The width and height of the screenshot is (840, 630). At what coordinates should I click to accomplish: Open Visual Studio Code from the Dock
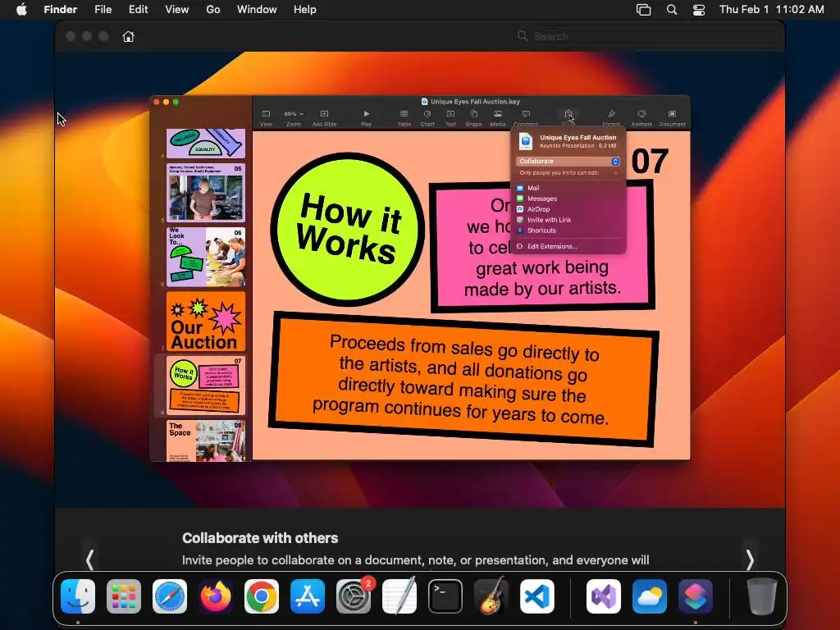tap(537, 596)
